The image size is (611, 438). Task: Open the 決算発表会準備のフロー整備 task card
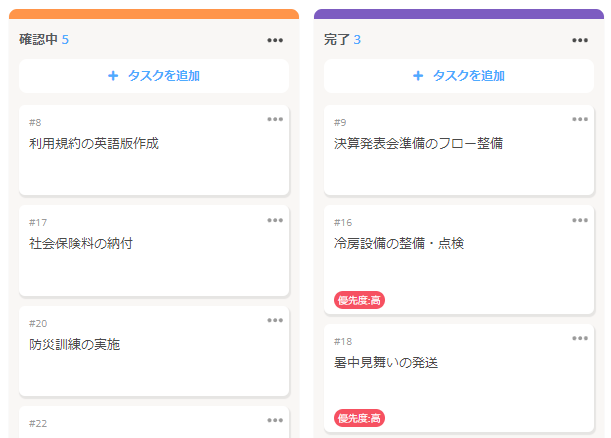click(x=459, y=150)
